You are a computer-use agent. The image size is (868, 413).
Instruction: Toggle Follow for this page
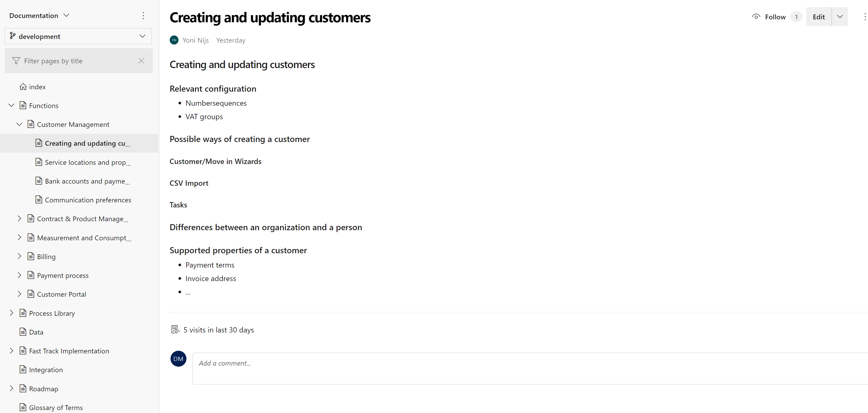tap(769, 17)
